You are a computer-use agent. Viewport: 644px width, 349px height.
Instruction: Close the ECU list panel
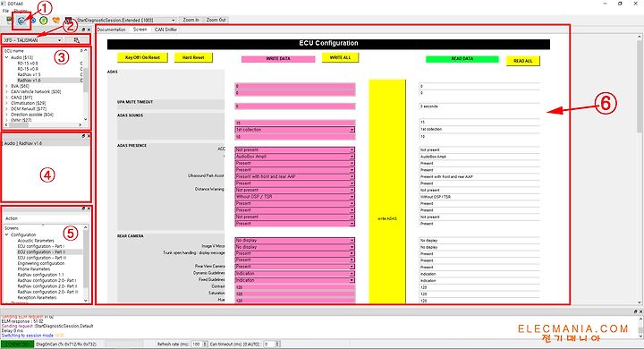[x=89, y=30]
